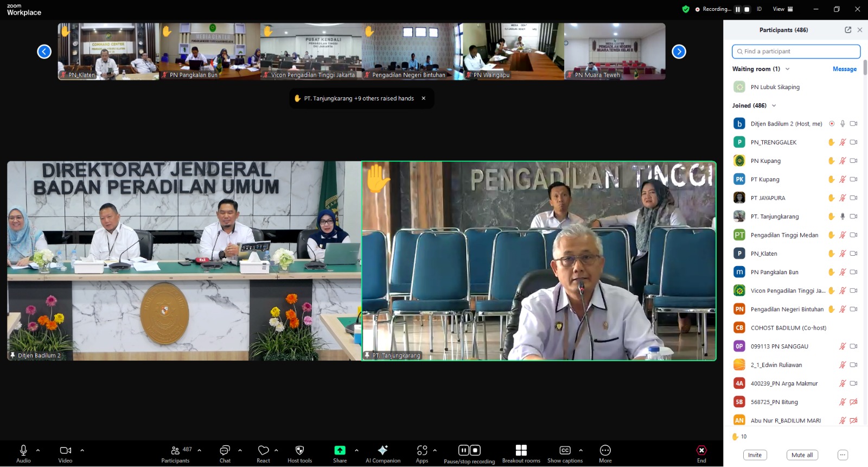Lower the raised hand of PN_TRENGGALEK
The height and width of the screenshot is (467, 868).
[x=831, y=142]
